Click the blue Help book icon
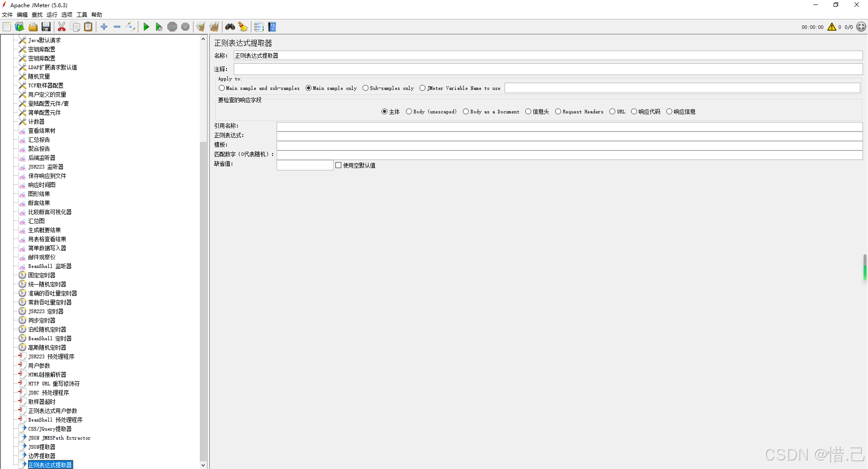The height and width of the screenshot is (469, 868). 272,27
